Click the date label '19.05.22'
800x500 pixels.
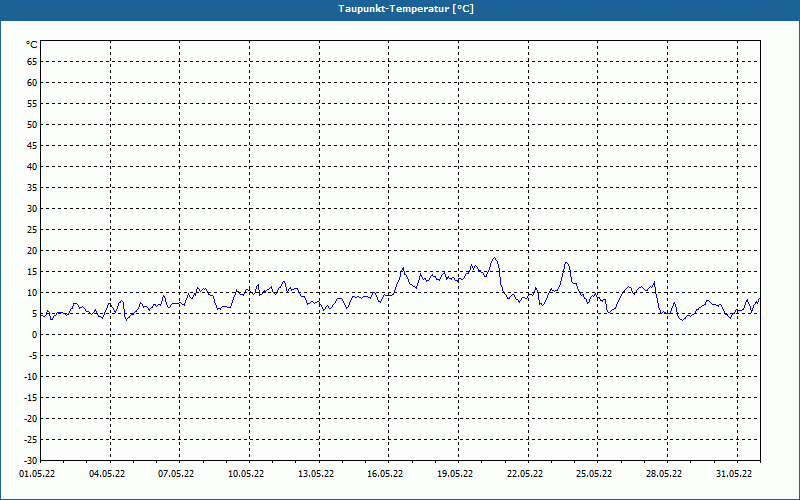point(455,474)
